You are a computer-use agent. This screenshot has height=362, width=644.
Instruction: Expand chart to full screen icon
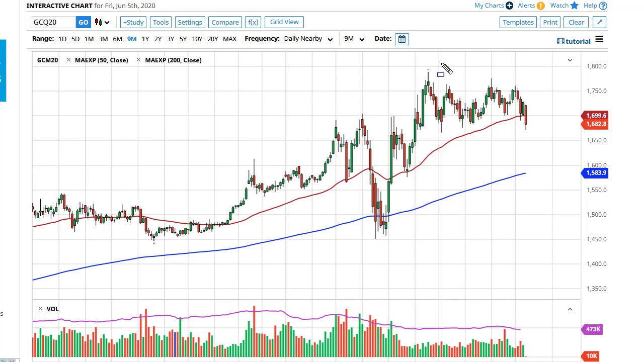[600, 22]
